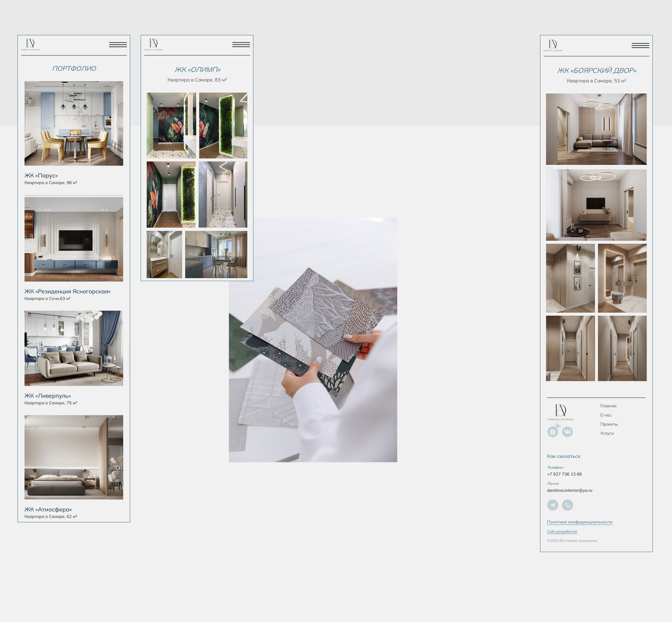Open Сайт разработан link
This screenshot has width=672, height=622.
(562, 531)
